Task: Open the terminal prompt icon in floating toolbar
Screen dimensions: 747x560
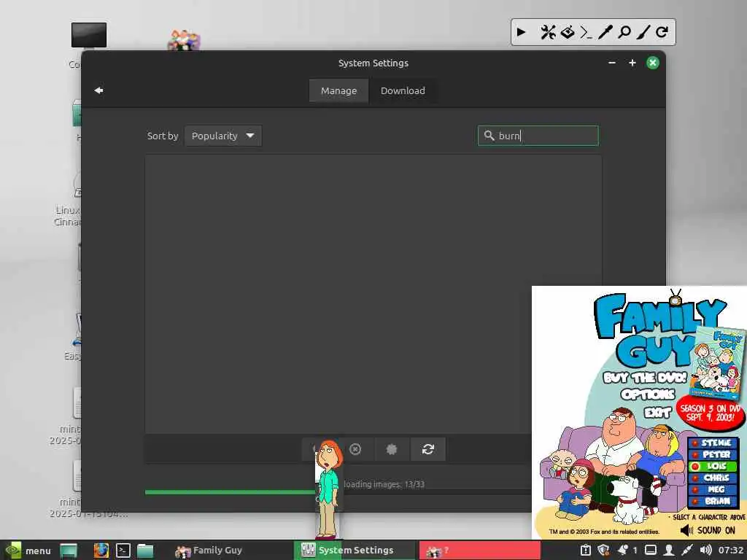Action: point(586,32)
